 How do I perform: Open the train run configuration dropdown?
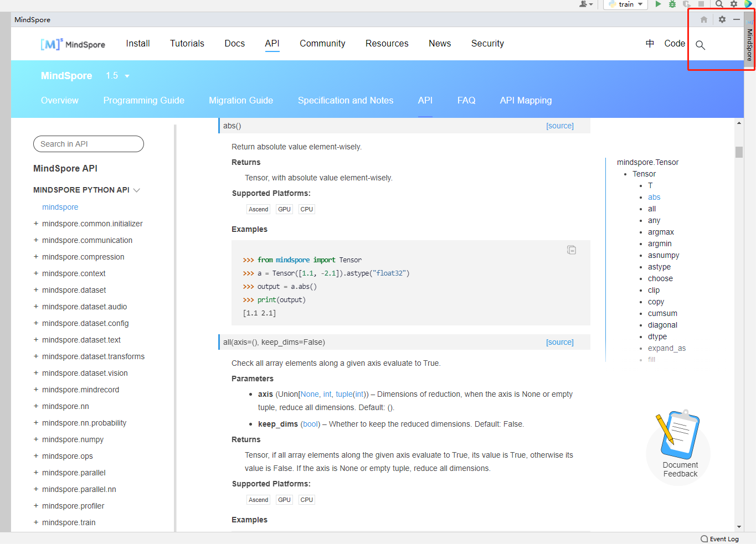tap(626, 4)
